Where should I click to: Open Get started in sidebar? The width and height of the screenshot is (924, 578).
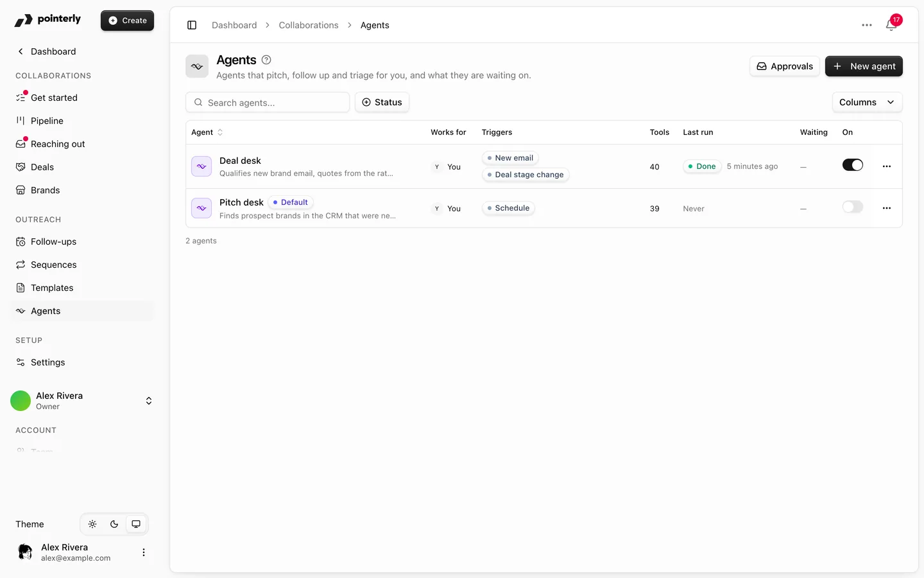tap(82, 98)
